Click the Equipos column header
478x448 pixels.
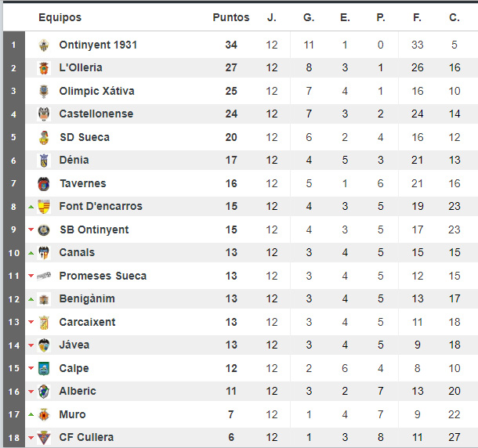pyautogui.click(x=60, y=17)
